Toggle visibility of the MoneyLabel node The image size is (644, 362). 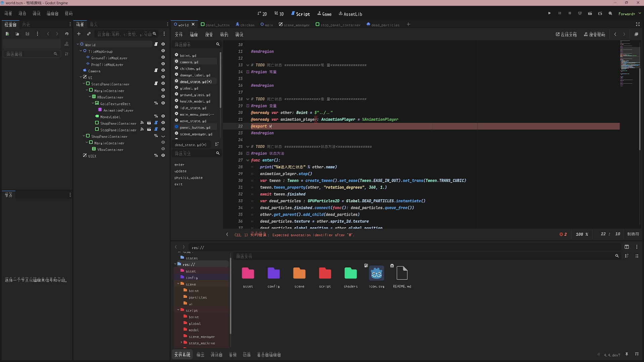(x=163, y=116)
